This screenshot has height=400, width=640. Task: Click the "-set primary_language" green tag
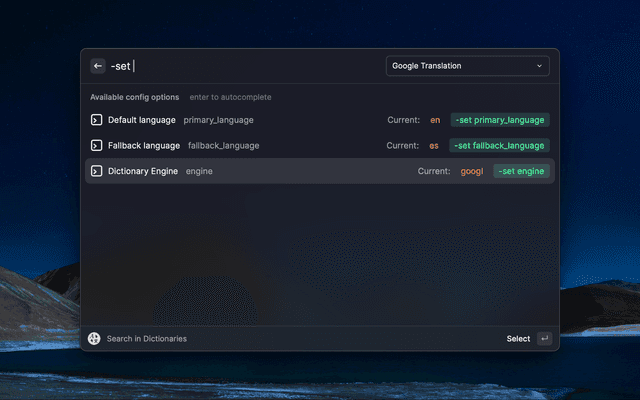click(x=500, y=120)
